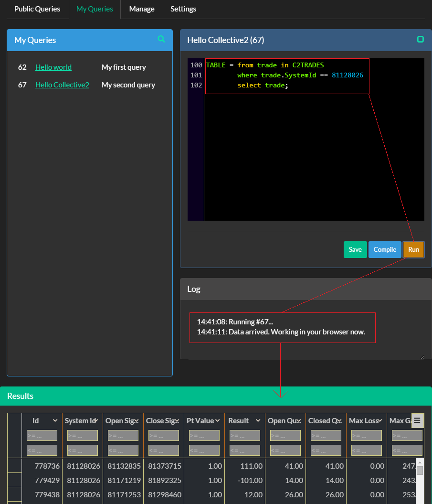This screenshot has height=504, width=432.
Task: Open the Manage tab
Action: pyautogui.click(x=142, y=9)
